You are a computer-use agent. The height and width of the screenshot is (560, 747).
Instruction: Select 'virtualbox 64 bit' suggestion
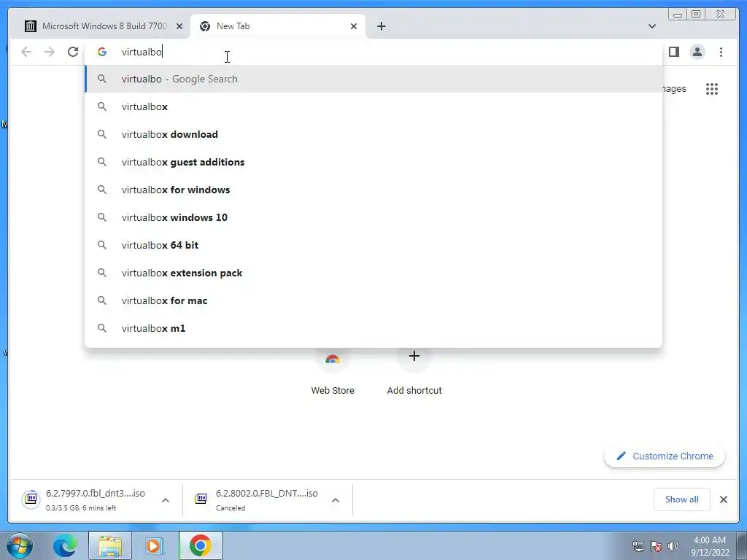click(373, 245)
